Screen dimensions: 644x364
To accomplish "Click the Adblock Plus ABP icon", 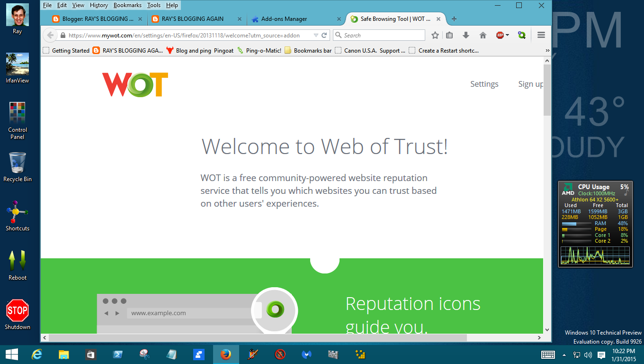I will point(500,35).
